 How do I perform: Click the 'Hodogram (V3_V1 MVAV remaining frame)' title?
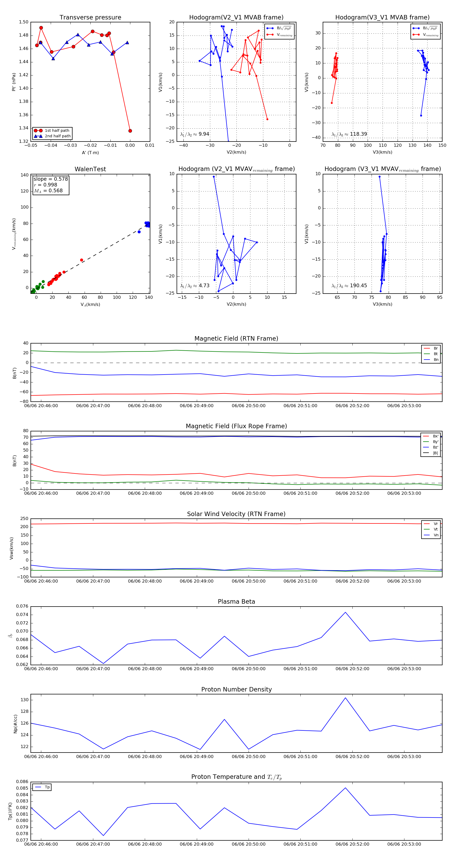click(382, 169)
